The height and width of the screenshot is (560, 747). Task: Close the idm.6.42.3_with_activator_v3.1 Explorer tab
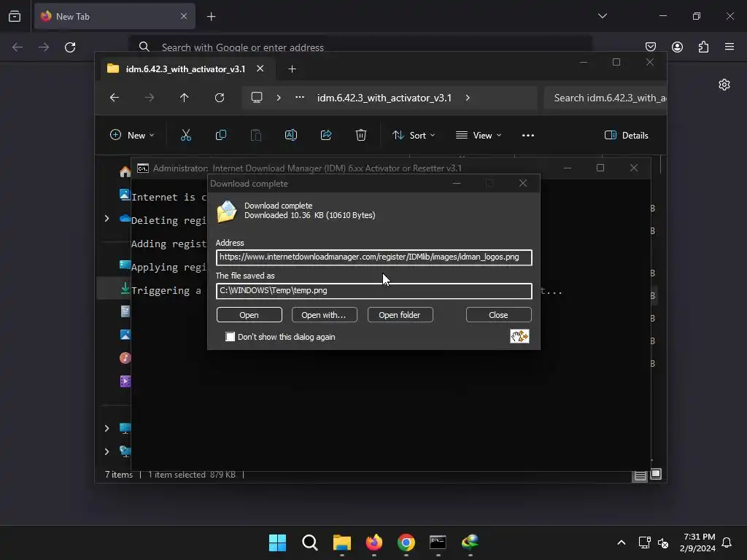click(x=260, y=69)
